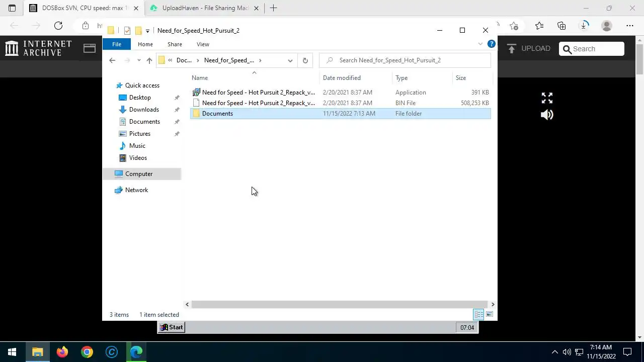Open Pictures in the navigation pane
Viewport: 644px width, 362px height.
[139, 134]
